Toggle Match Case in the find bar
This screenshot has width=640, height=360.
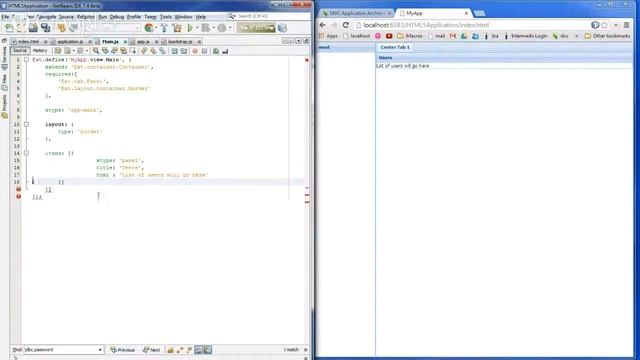click(180, 350)
